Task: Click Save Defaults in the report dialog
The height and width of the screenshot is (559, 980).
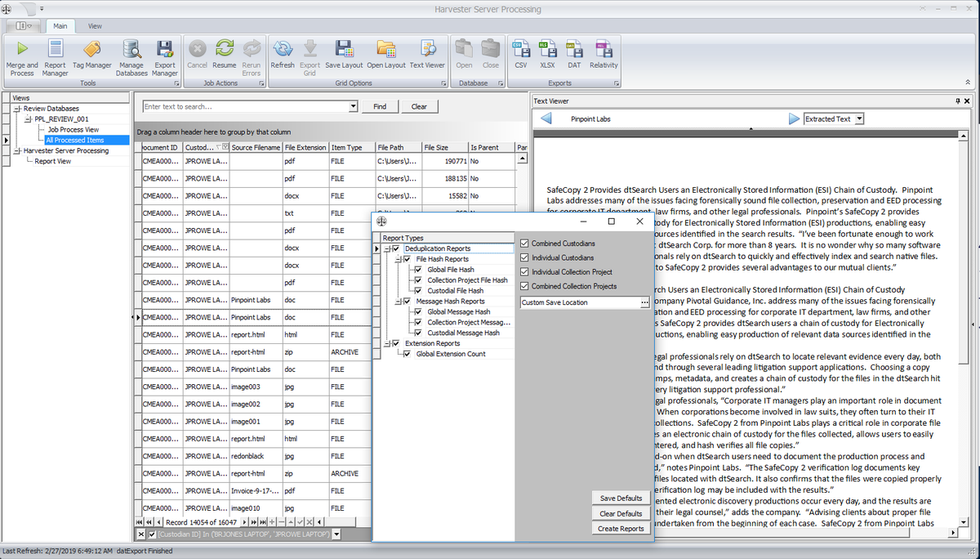Action: pos(621,499)
